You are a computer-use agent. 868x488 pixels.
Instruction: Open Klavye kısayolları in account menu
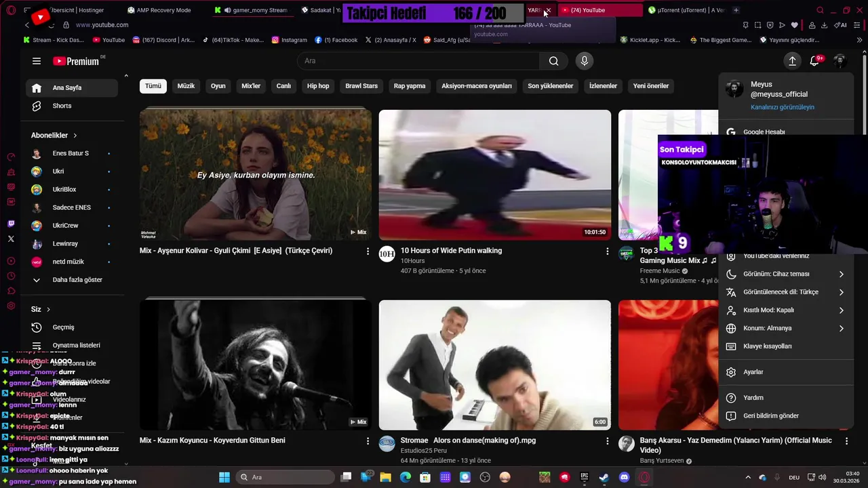click(x=787, y=346)
